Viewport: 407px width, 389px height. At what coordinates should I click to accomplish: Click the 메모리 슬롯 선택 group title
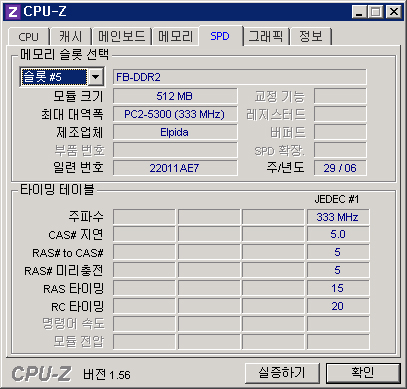click(x=64, y=54)
